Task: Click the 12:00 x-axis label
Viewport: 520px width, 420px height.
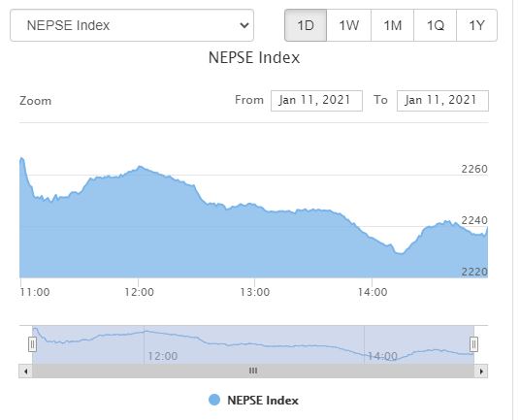Action: (x=139, y=292)
